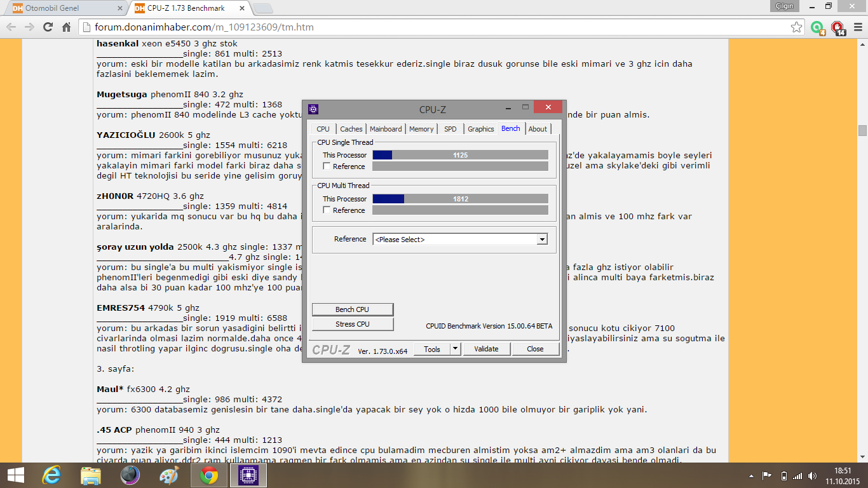Check battery status in system tray
The image size is (868, 488).
784,476
